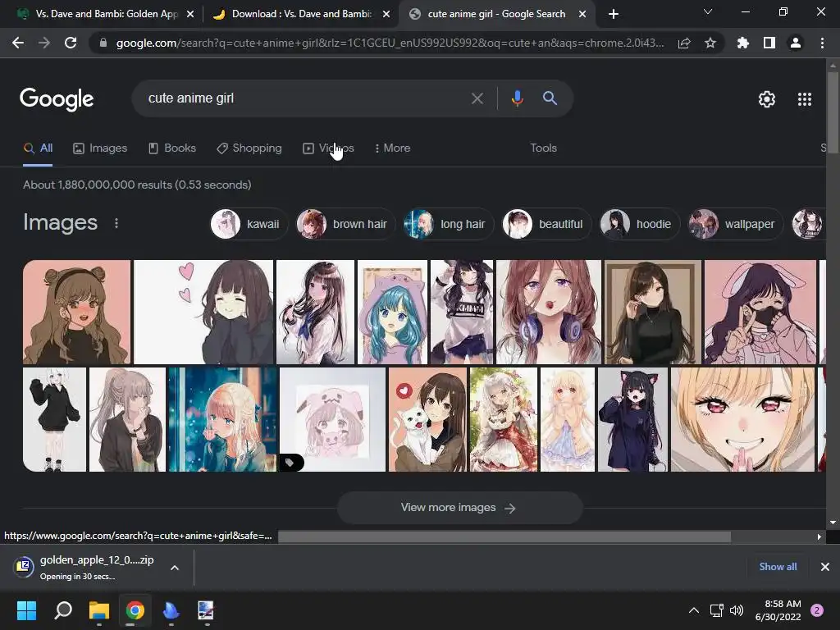
Task: Click the forward navigation arrow
Action: click(44, 43)
